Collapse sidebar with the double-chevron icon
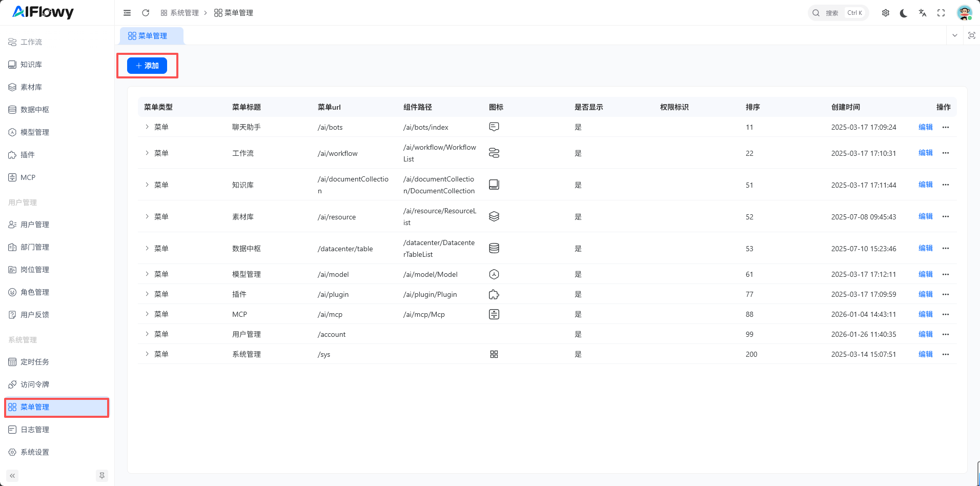 coord(12,476)
